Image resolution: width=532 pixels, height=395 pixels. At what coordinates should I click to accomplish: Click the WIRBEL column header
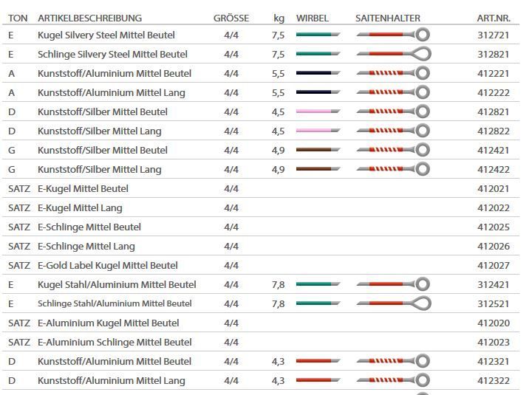312,18
